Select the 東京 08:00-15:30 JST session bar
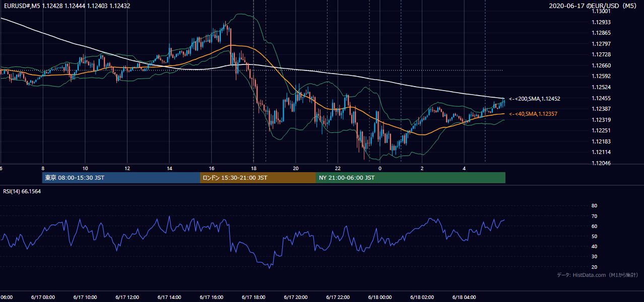The width and height of the screenshot is (644, 302). 121,178
